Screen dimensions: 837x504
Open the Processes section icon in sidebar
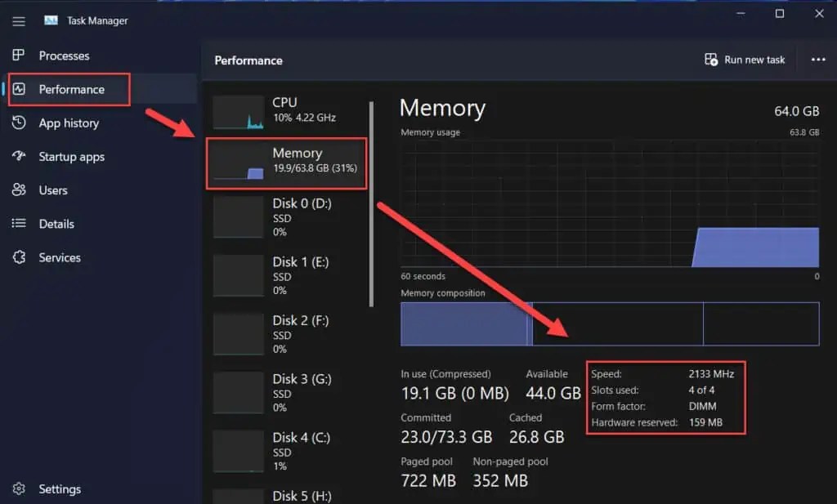tap(18, 56)
